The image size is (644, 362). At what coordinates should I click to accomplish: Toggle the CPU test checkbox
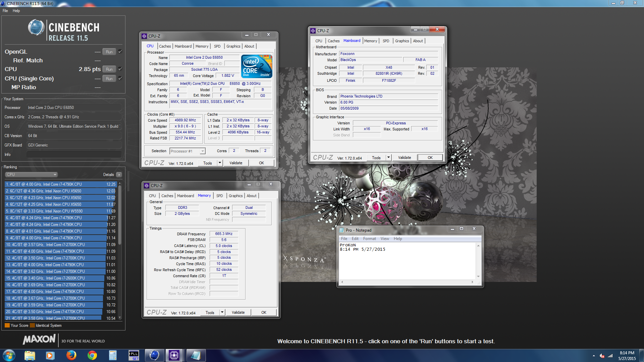tap(120, 69)
